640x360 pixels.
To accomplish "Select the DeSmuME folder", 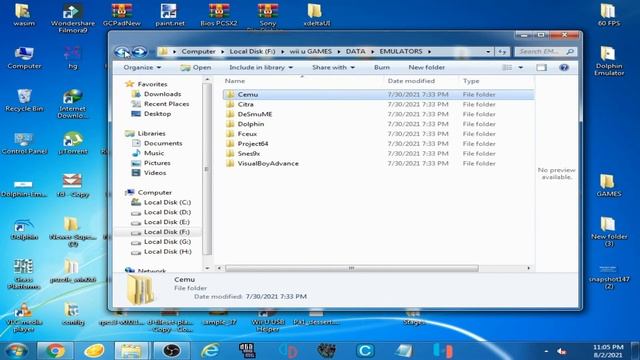I will (x=255, y=114).
